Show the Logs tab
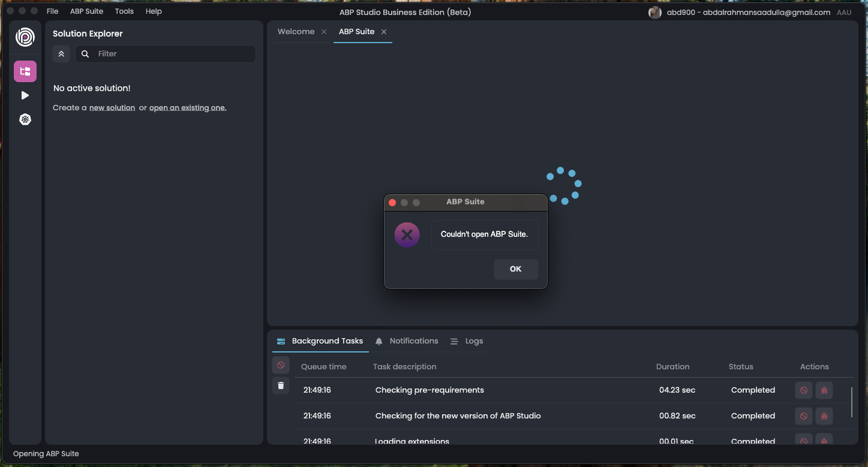This screenshot has width=868, height=467. click(473, 341)
